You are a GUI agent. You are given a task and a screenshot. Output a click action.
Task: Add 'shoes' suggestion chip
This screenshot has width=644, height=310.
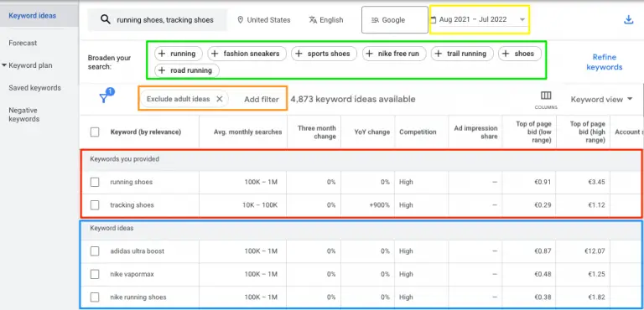coord(520,54)
